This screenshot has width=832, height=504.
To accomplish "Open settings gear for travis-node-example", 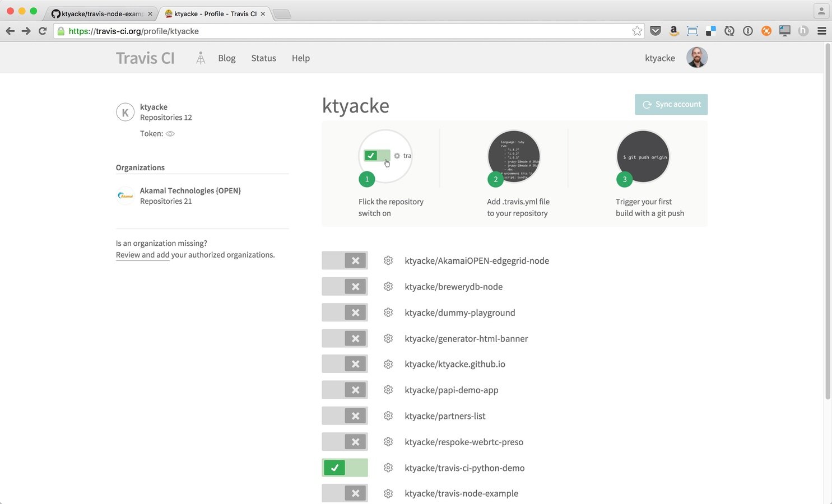I will click(x=388, y=493).
